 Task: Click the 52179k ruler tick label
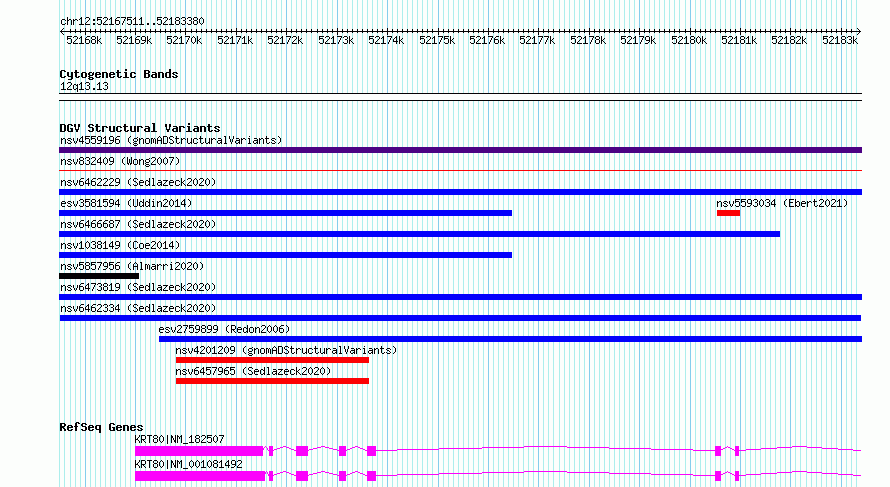pyautogui.click(x=638, y=40)
